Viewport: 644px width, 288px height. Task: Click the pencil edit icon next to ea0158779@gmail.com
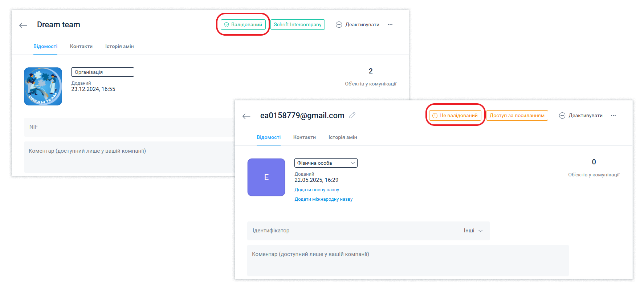(352, 115)
